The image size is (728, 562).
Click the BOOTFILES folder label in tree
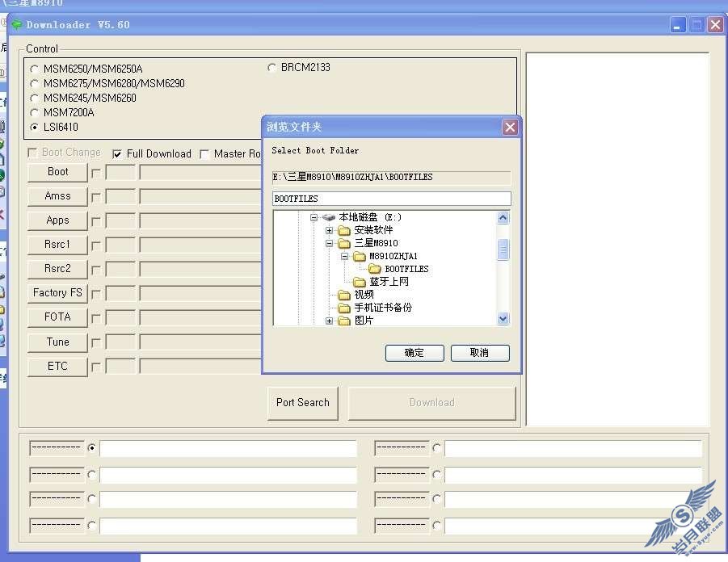(406, 269)
